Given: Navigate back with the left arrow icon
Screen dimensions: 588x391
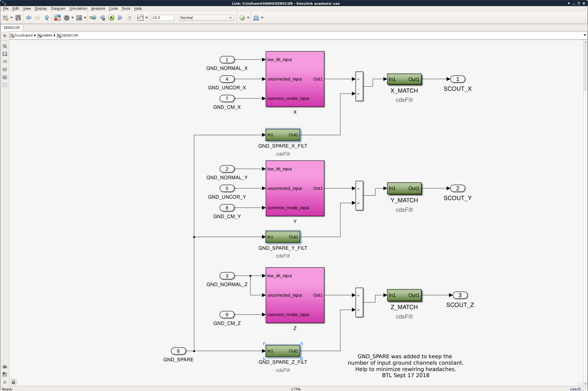Looking at the screenshot, I should coord(29,18).
